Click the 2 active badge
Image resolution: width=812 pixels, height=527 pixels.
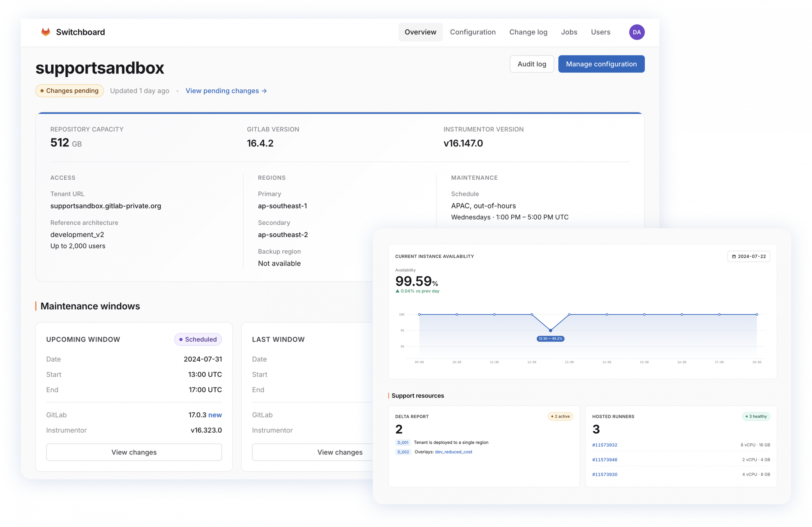tap(560, 416)
